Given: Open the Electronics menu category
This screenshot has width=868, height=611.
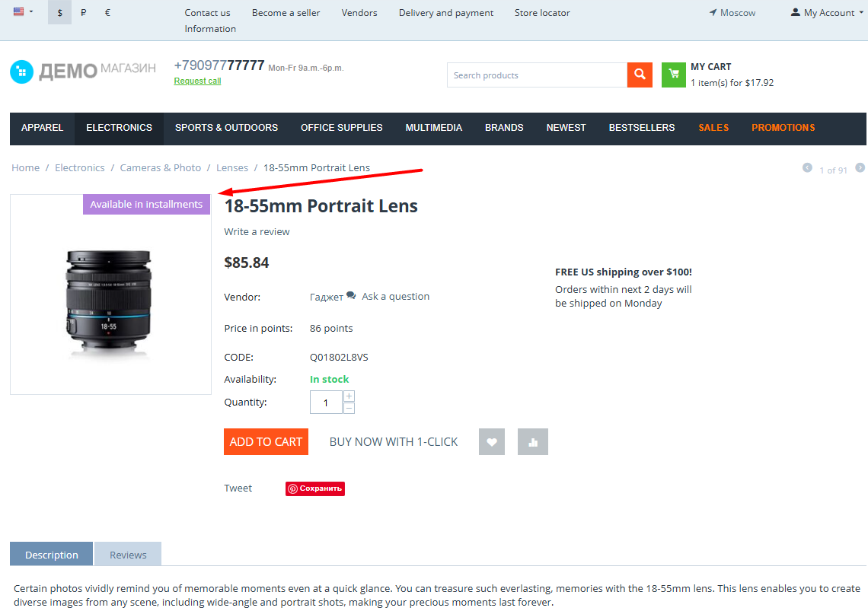Looking at the screenshot, I should coord(119,127).
